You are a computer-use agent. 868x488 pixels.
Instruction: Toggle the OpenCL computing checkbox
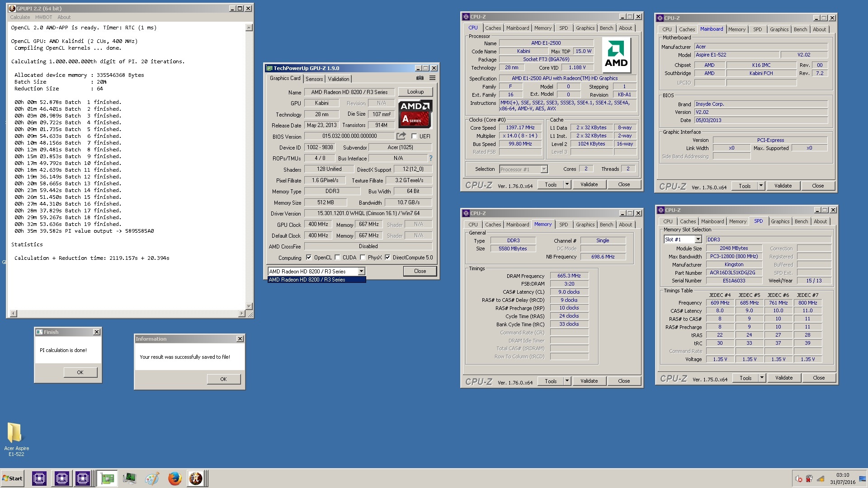point(309,258)
